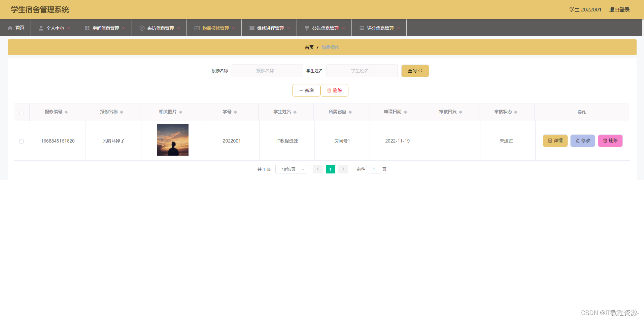The image size is (644, 319).
Task: Expand the 物品报修管理 menu chevron
Action: coord(233,28)
